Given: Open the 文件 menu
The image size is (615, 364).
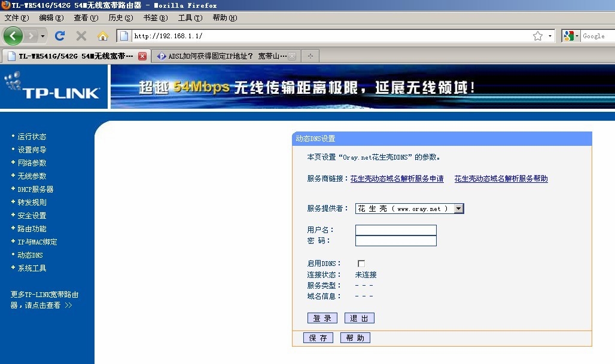Looking at the screenshot, I should pos(17,17).
